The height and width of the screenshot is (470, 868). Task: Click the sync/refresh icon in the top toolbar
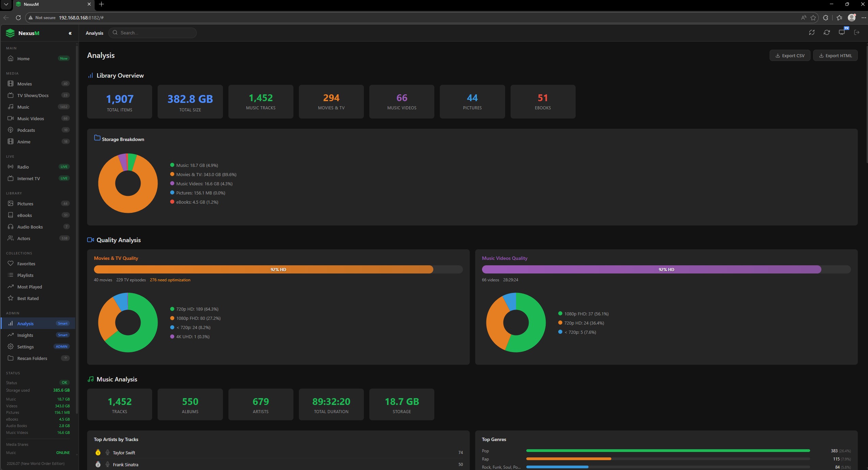point(826,32)
